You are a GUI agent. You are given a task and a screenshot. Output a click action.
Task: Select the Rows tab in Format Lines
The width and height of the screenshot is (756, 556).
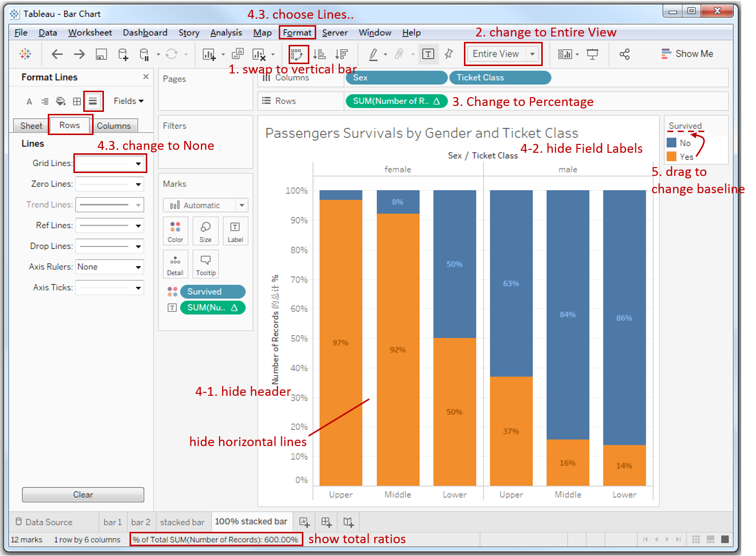click(x=70, y=125)
